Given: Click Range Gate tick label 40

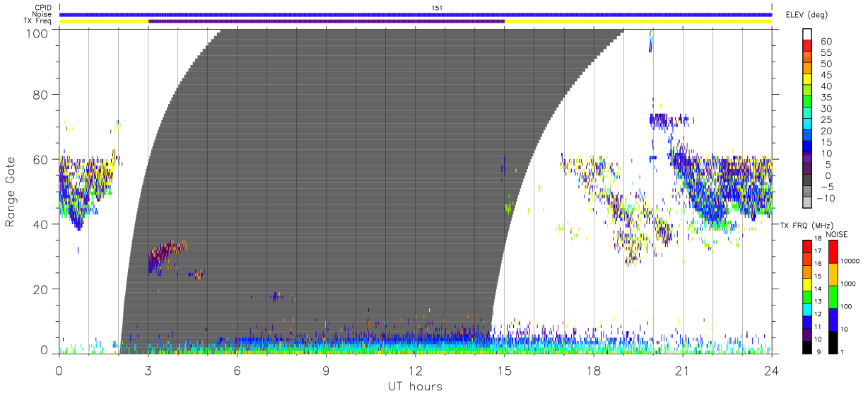Looking at the screenshot, I should 40,224.
